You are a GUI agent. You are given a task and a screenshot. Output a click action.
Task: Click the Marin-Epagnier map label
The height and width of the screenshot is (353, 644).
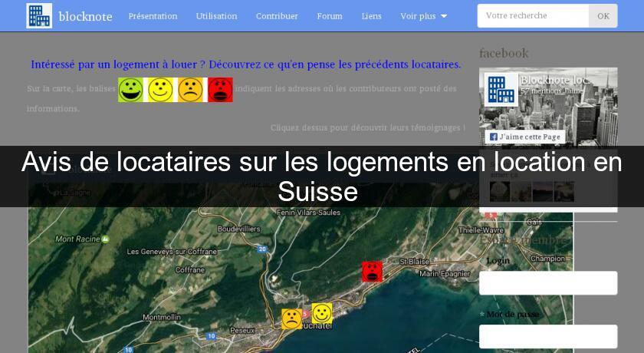click(445, 274)
